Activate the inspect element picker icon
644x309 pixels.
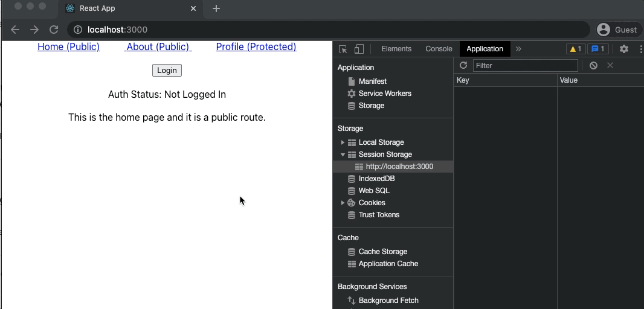click(x=343, y=49)
